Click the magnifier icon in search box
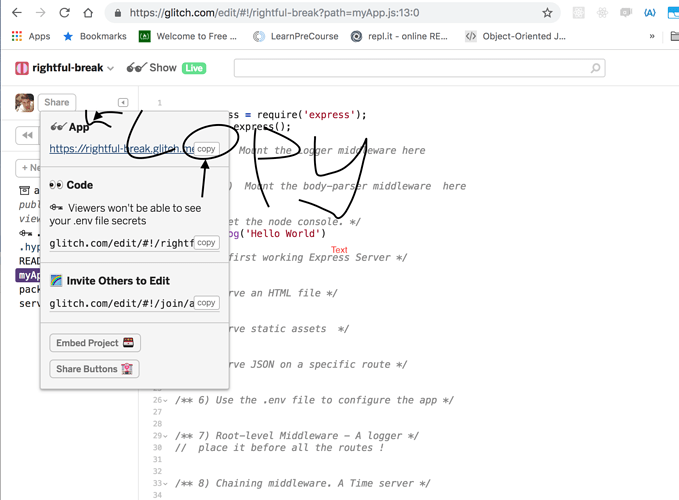Viewport: 679px width, 500px height. click(596, 68)
